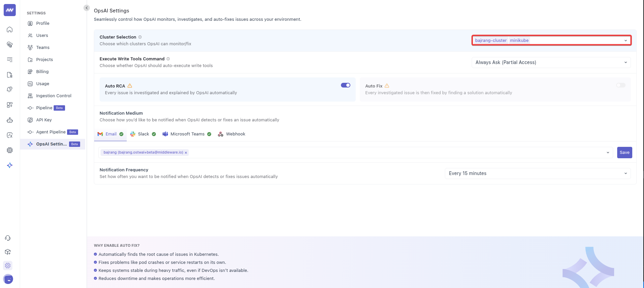The height and width of the screenshot is (288, 644).
Task: Open the settings gear icon
Action: (8, 266)
